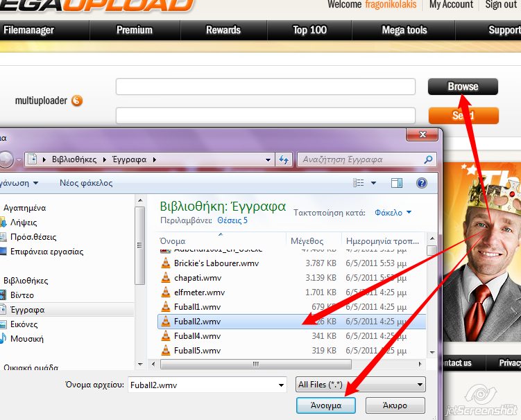Close the file open dialog
Viewport: 521px width, 420px height.
[422, 134]
